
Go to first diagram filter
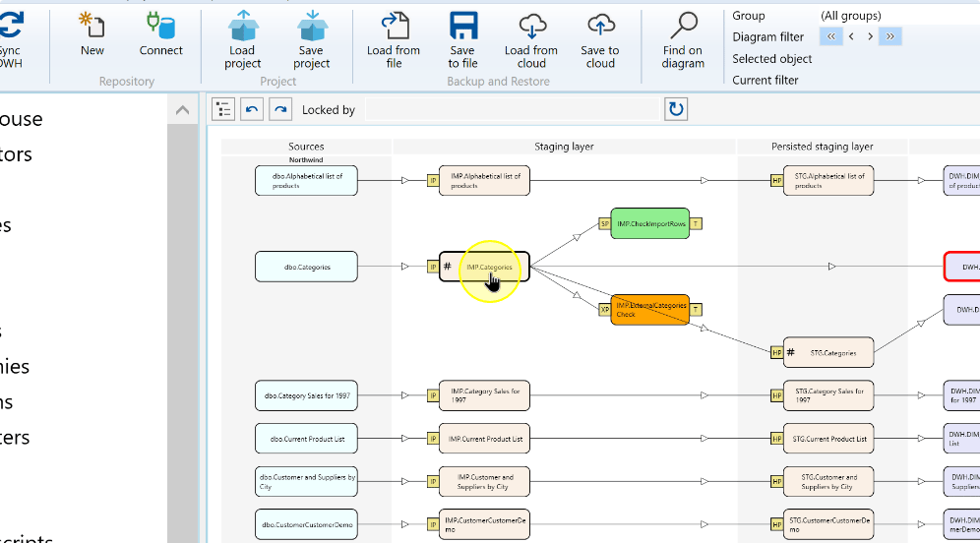(x=831, y=36)
